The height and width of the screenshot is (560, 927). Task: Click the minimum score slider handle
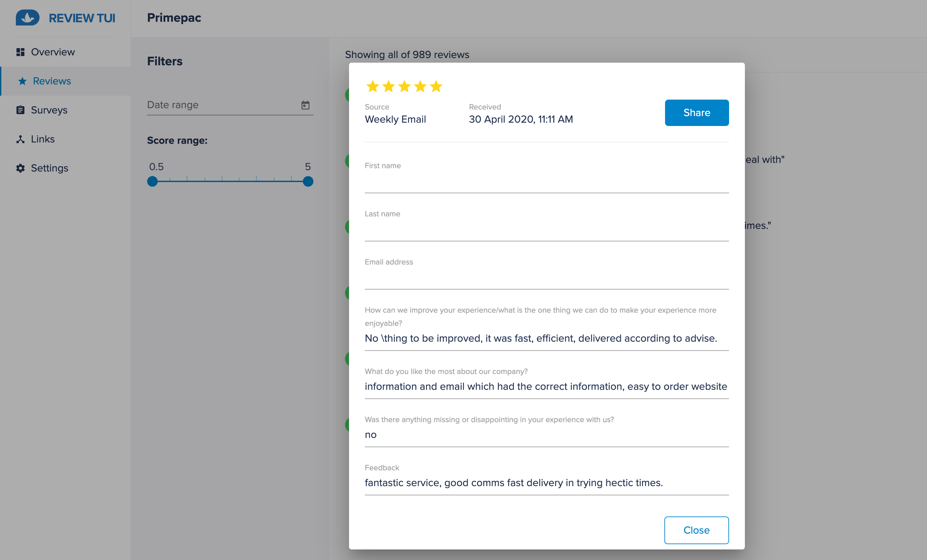click(x=152, y=181)
